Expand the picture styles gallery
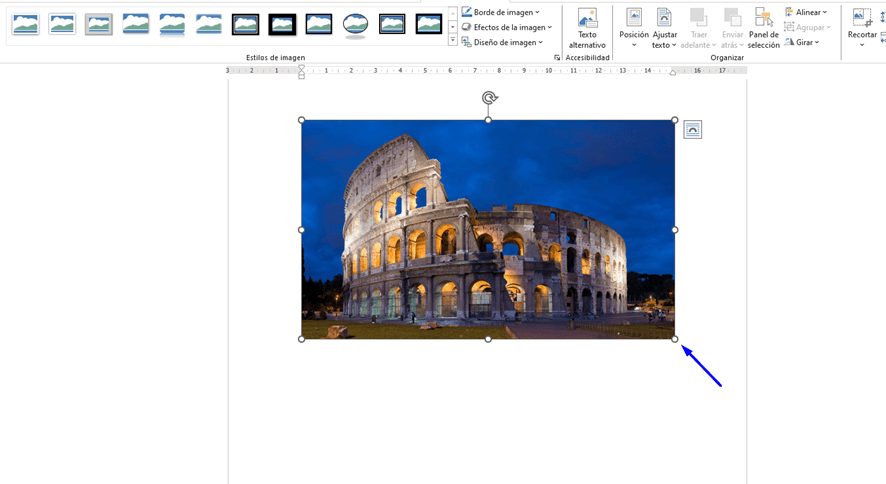The width and height of the screenshot is (886, 484). (452, 41)
